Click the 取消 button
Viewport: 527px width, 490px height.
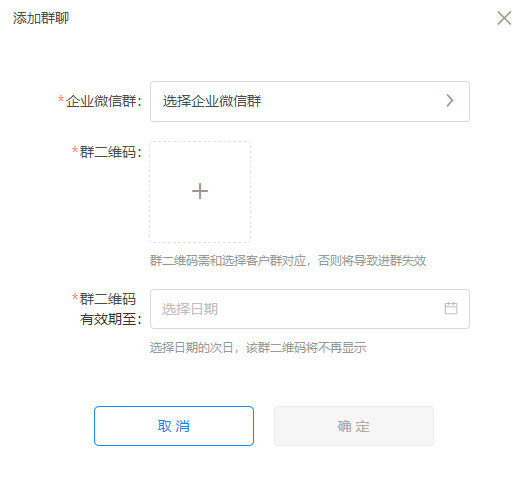click(174, 426)
